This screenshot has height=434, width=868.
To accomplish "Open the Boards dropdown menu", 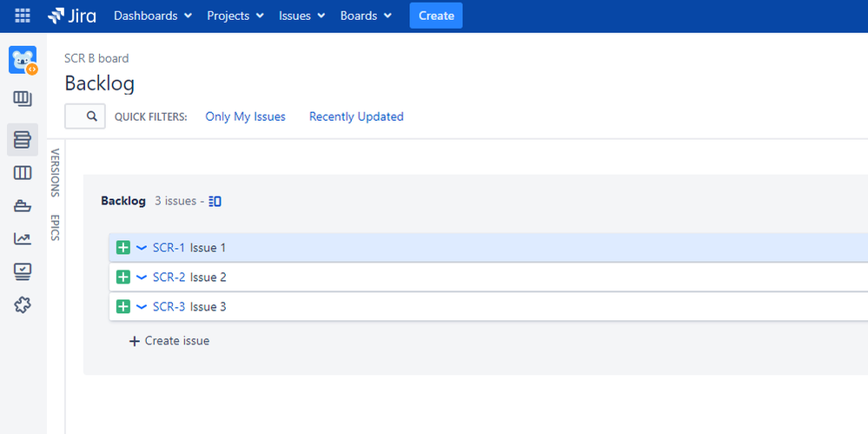I will [366, 16].
